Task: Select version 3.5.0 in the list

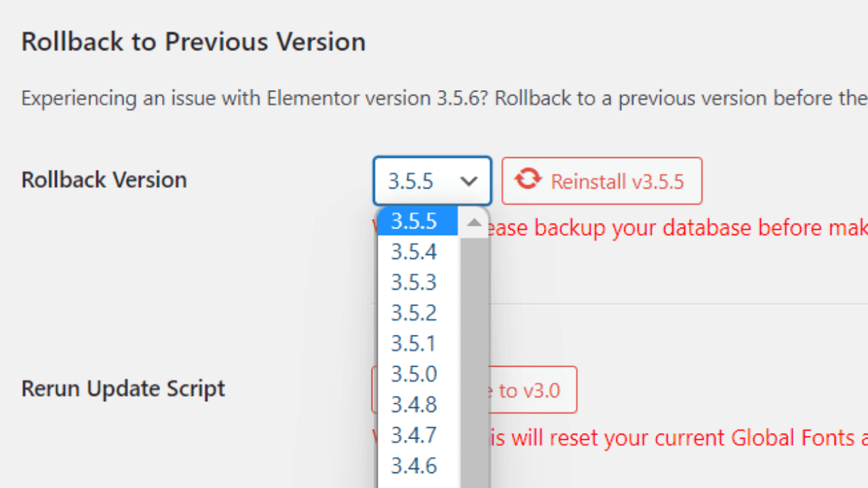Action: [414, 374]
